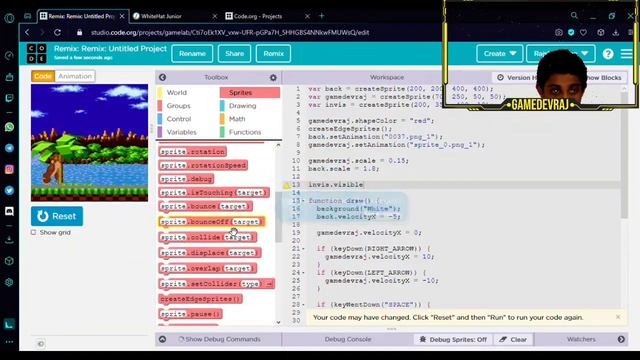Collapse the if block at line 28
Screen dimensions: 640x360
point(303,304)
